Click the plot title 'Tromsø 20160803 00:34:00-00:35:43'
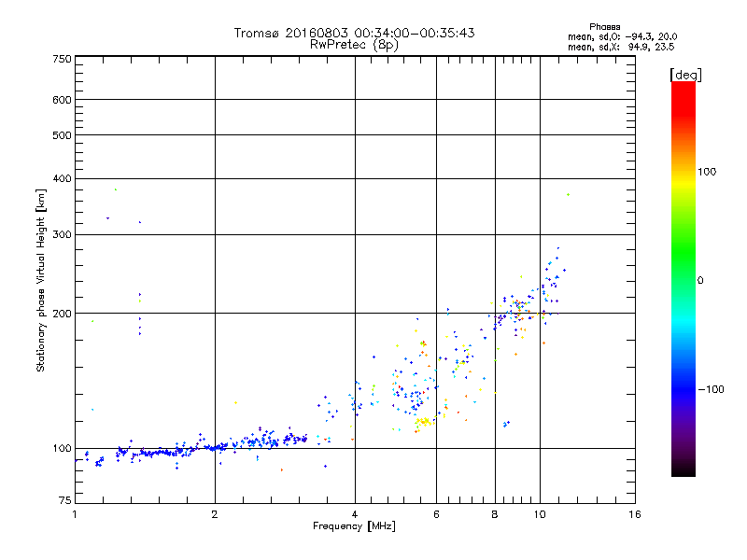 pyautogui.click(x=354, y=33)
